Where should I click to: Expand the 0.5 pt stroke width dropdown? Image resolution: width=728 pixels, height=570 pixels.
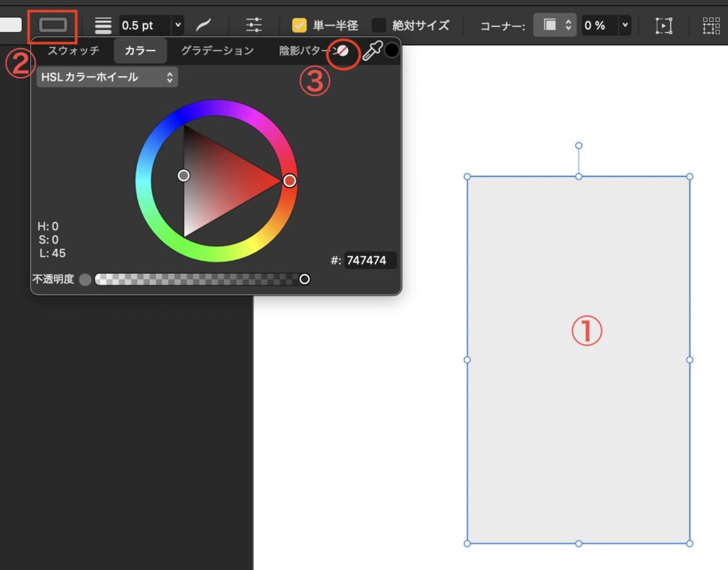[178, 25]
